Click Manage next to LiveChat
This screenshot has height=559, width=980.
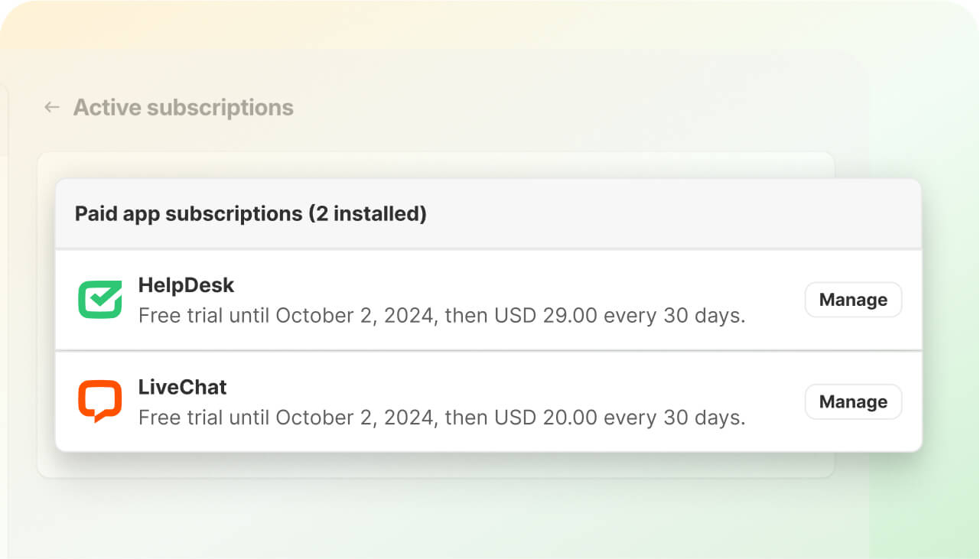(852, 401)
